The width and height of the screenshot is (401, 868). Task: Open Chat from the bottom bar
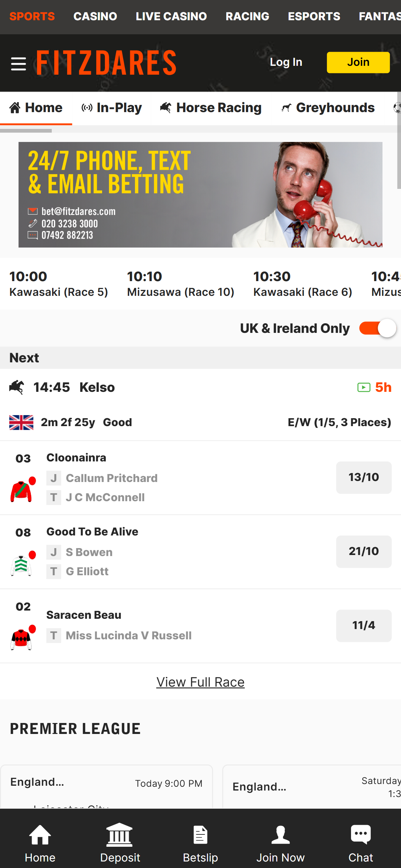coord(361,843)
